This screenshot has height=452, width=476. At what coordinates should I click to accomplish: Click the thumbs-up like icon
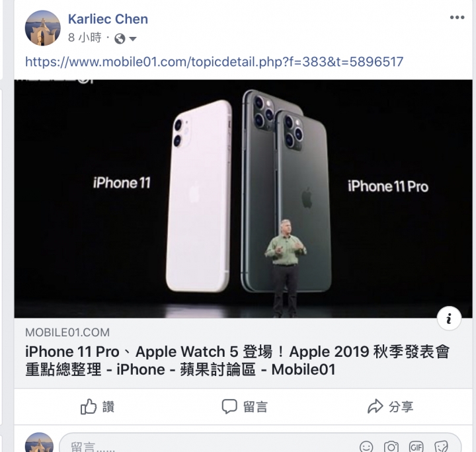[89, 406]
